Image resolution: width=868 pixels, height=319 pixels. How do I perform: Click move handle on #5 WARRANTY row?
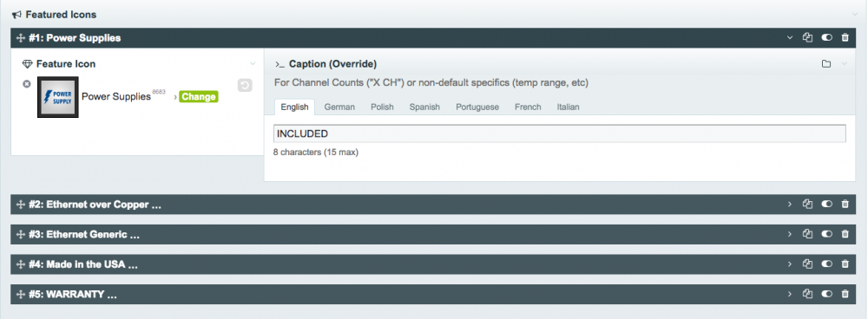[21, 294]
